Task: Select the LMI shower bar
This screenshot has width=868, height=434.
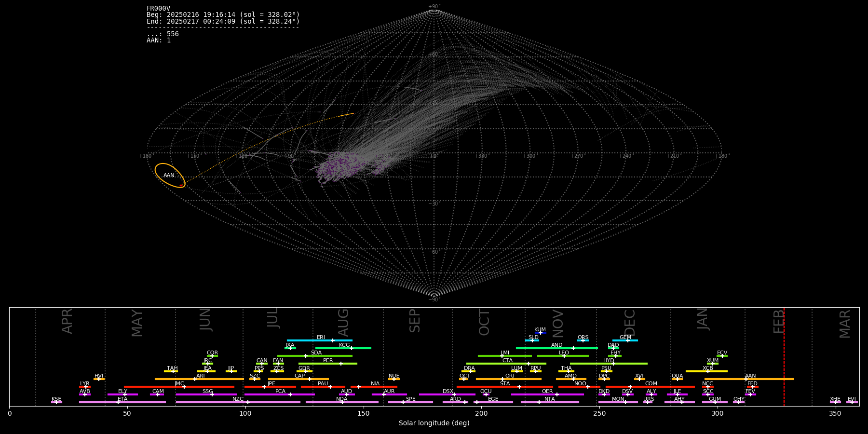Action: 505,356
